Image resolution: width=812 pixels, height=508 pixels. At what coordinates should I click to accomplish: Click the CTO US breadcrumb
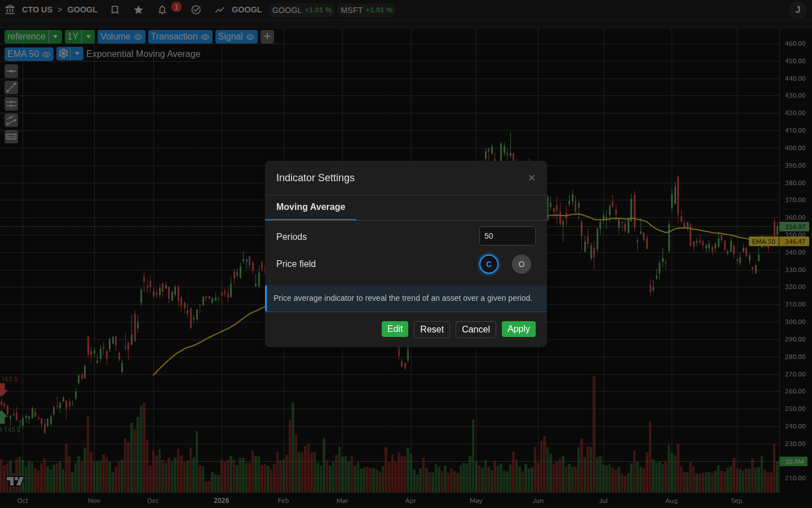37,10
